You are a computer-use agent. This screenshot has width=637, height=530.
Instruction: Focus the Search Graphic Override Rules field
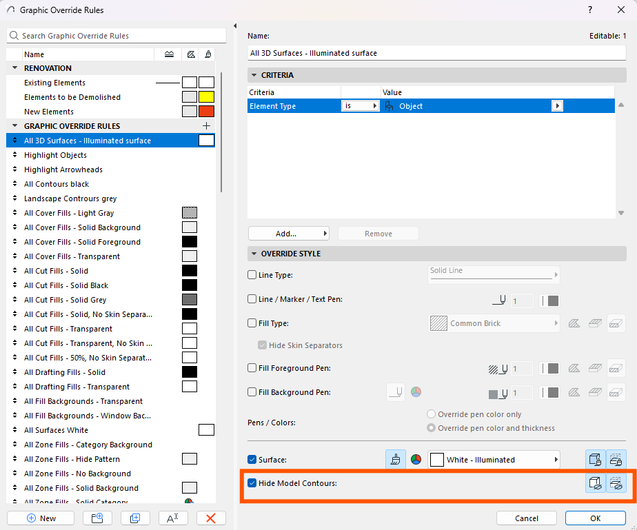click(116, 36)
